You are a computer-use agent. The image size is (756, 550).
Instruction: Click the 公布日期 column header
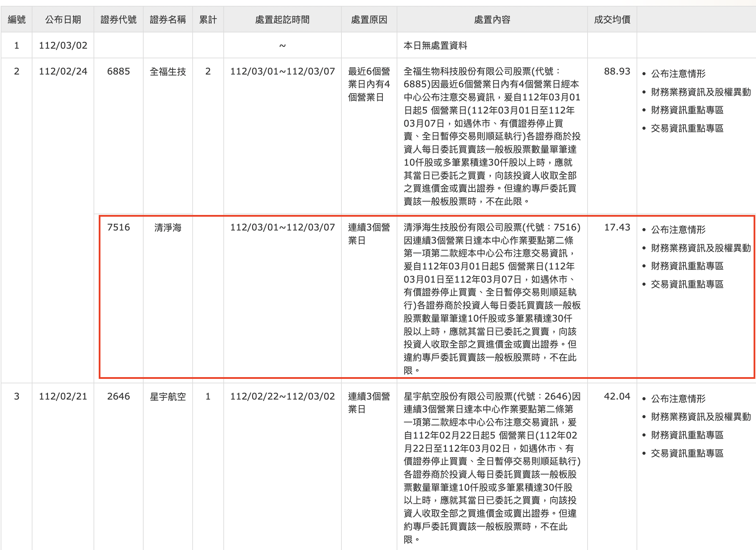coord(63,20)
